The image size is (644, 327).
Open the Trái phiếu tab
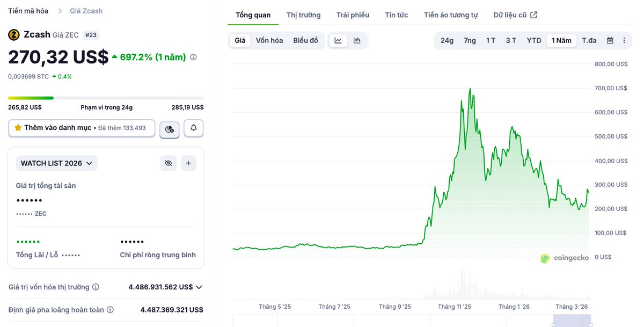click(353, 15)
